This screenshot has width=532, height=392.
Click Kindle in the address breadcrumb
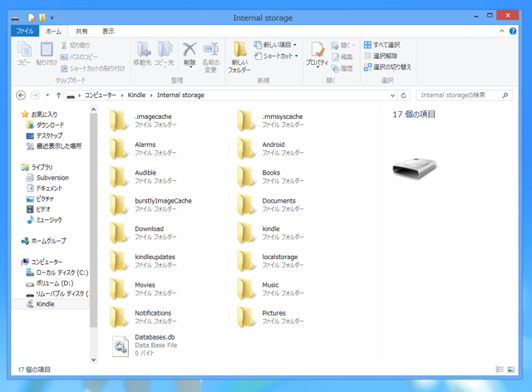tap(136, 96)
